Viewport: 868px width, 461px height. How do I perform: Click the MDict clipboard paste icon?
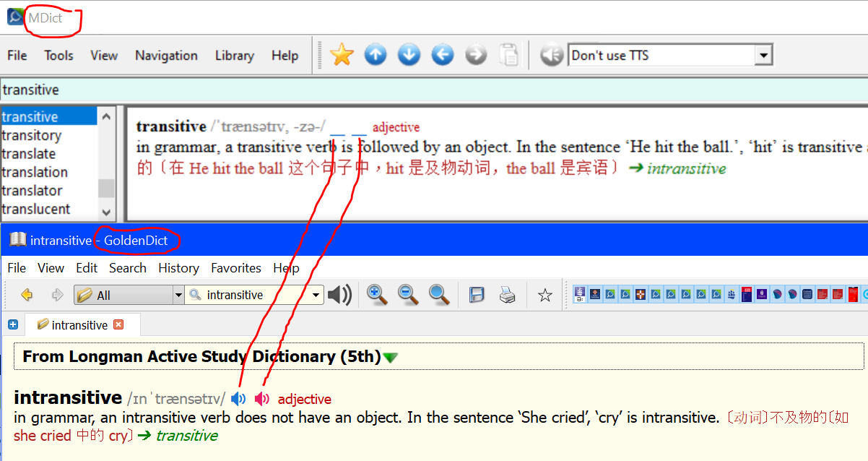point(509,55)
